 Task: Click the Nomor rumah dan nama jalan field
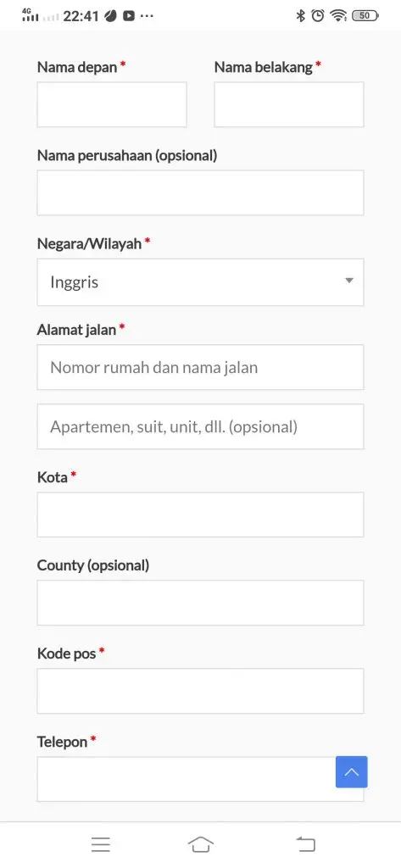[x=200, y=367]
